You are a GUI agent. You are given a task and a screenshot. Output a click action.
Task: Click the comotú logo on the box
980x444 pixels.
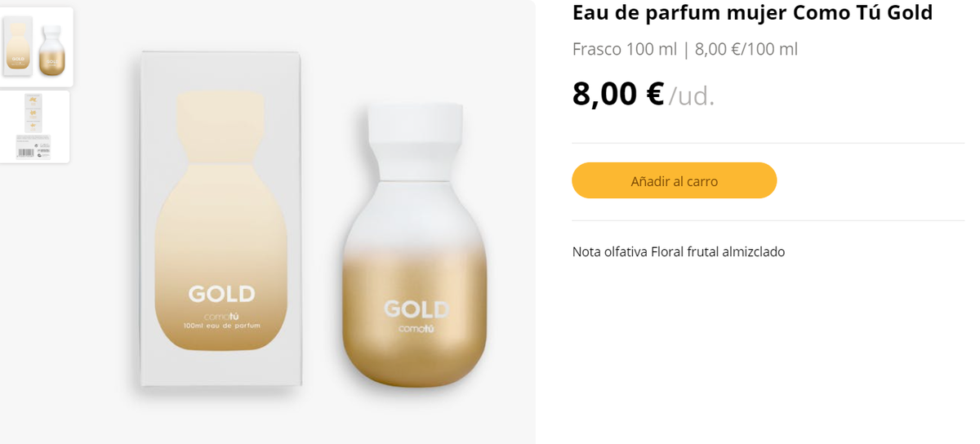(x=221, y=316)
